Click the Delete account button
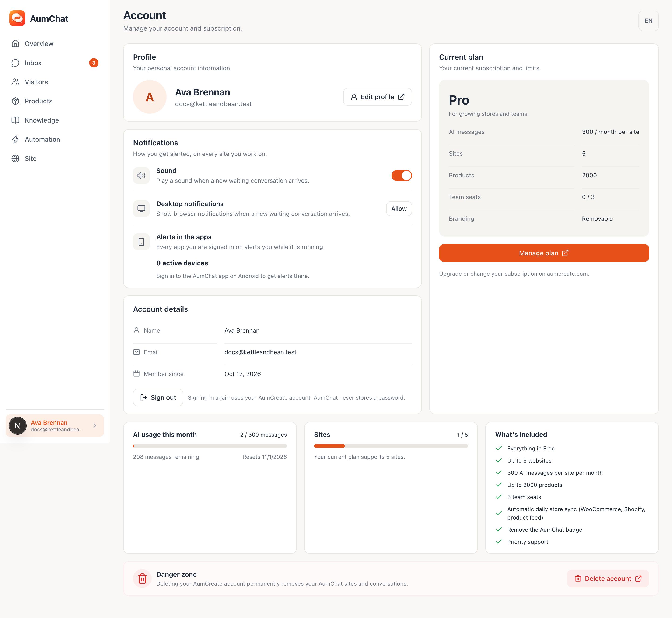This screenshot has width=672, height=618. pos(608,579)
